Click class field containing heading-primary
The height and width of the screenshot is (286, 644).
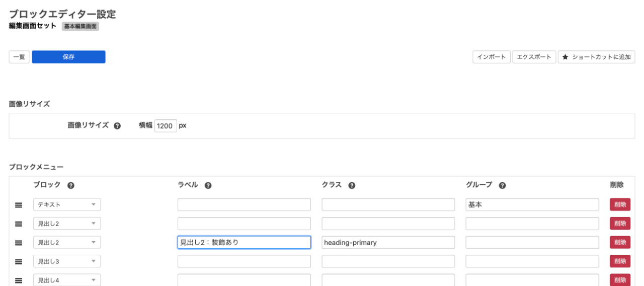(388, 242)
